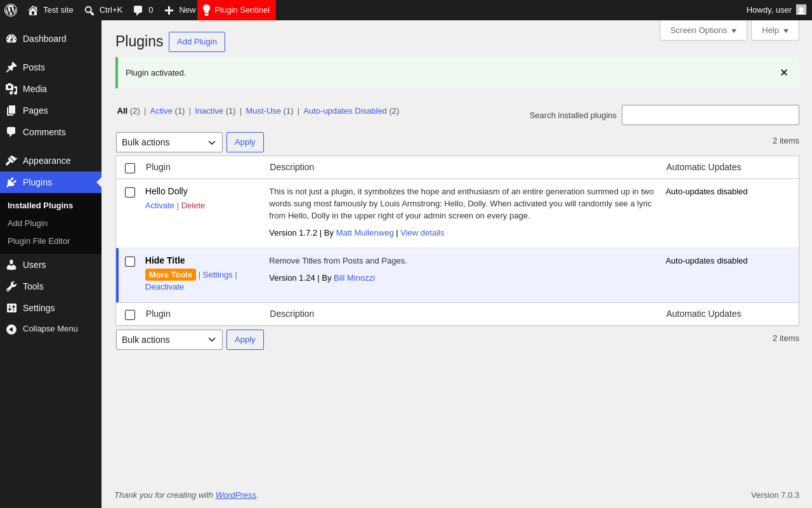Click the Comments icon in sidebar

coord(11,132)
